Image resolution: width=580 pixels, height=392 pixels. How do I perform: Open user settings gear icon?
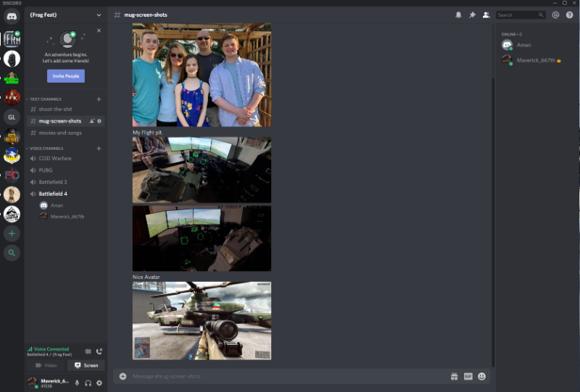(99, 383)
